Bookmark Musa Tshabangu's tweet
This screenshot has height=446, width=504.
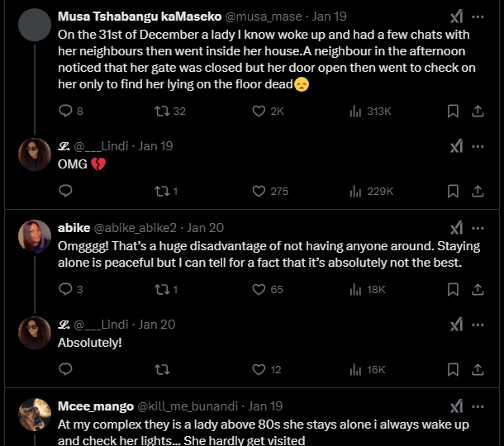[453, 111]
